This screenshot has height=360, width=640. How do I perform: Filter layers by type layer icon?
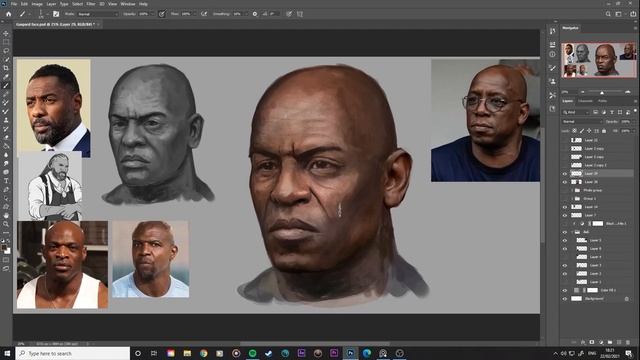[x=612, y=112]
